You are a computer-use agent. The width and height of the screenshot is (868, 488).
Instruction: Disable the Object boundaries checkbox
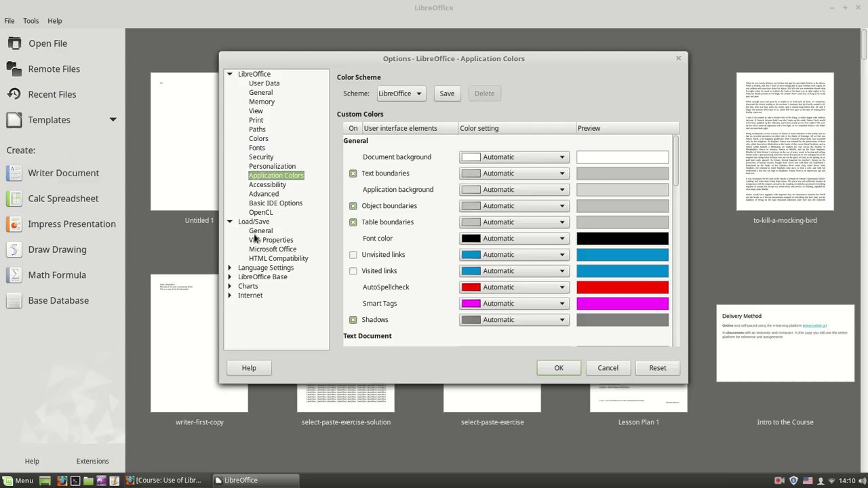click(353, 206)
